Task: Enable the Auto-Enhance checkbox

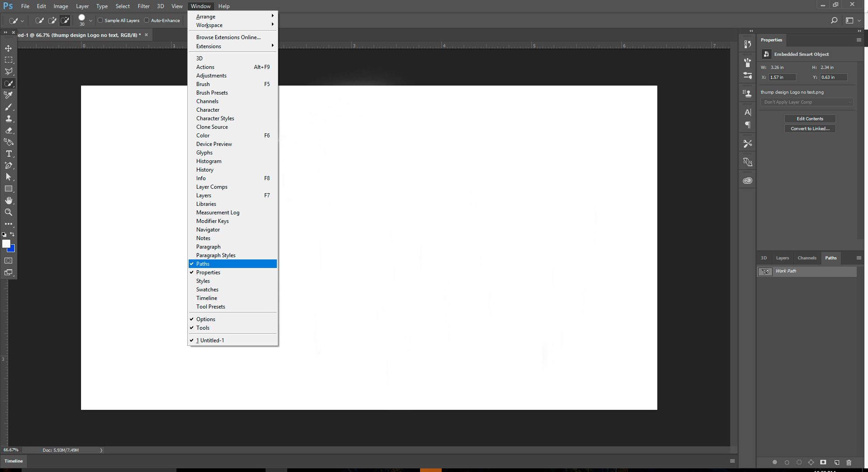Action: (147, 20)
